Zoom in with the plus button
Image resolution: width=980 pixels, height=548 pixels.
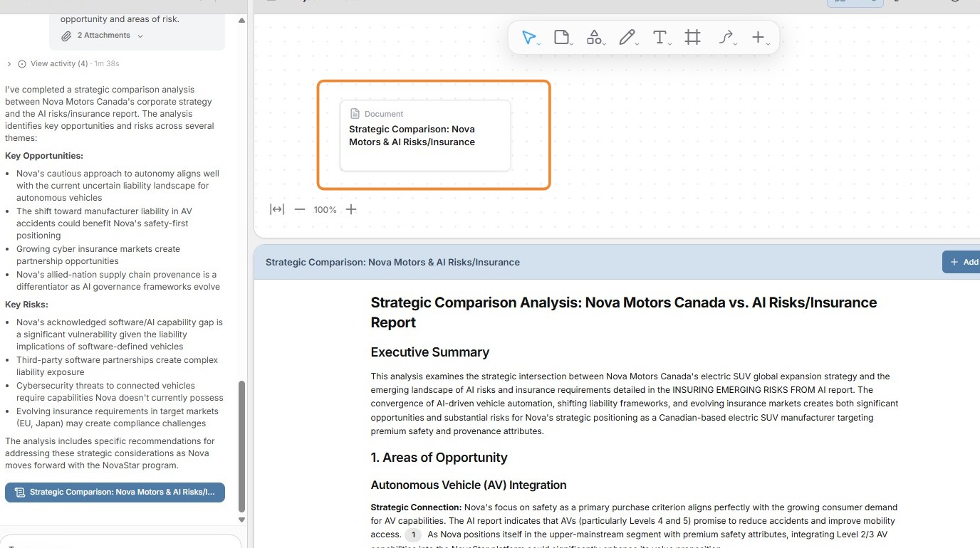[x=351, y=209]
